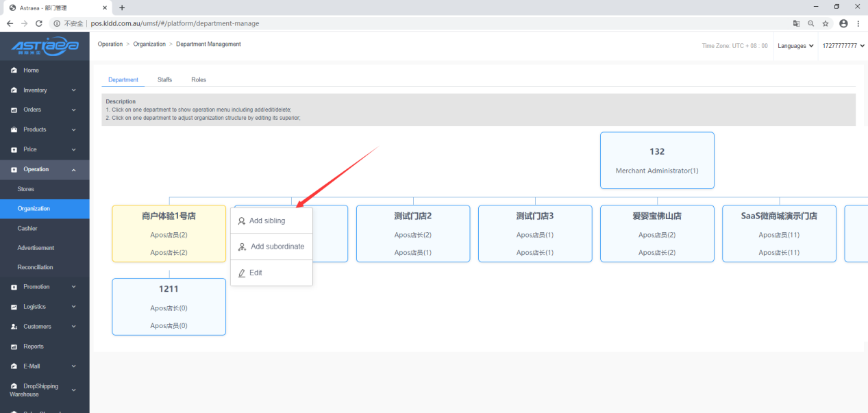
Task: Click the Add subordinate hierarchy icon
Action: 242,247
